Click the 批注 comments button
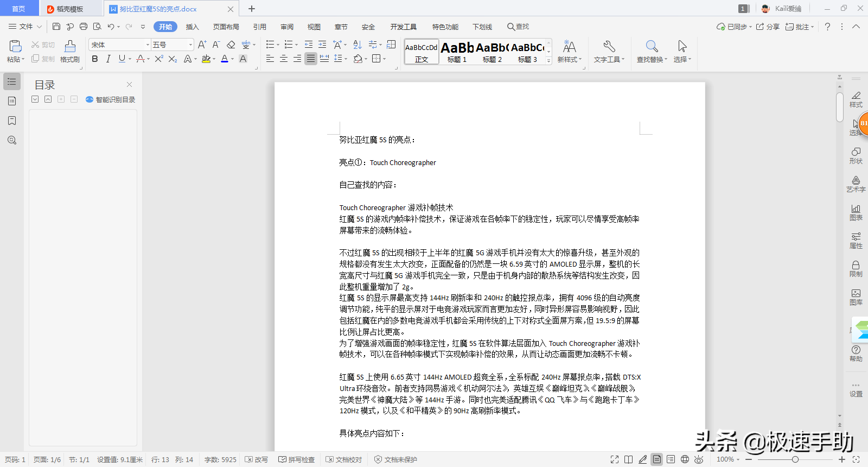The image size is (868, 467). pos(800,27)
